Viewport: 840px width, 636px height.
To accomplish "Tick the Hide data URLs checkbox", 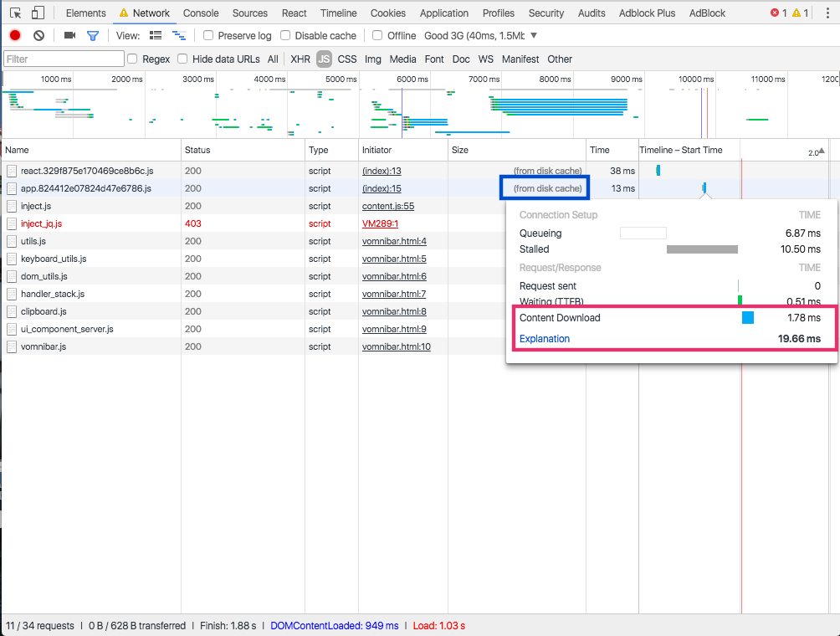I will pos(182,59).
